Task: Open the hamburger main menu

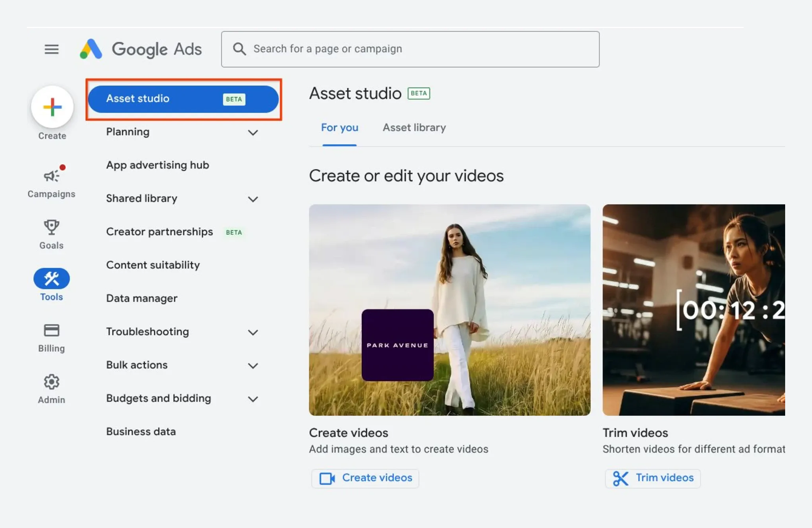Action: (x=51, y=49)
